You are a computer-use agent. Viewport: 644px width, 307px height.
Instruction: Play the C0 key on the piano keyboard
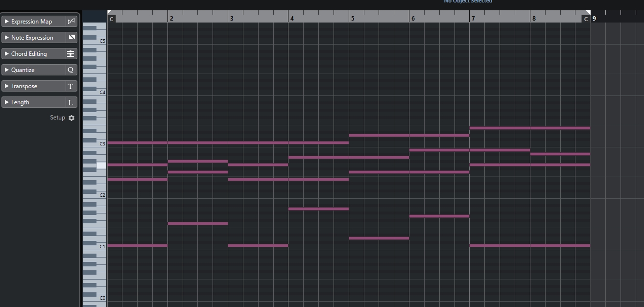[x=102, y=298]
